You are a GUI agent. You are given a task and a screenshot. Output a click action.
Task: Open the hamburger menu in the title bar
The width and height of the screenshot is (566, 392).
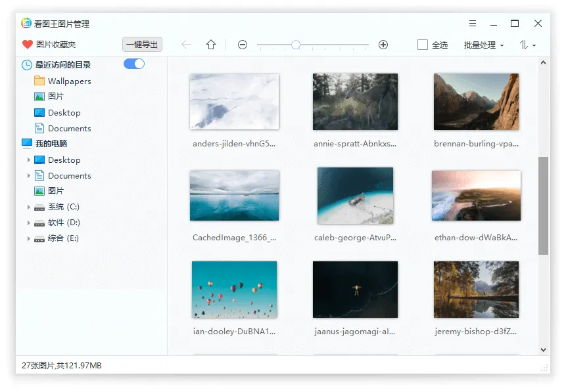[473, 22]
